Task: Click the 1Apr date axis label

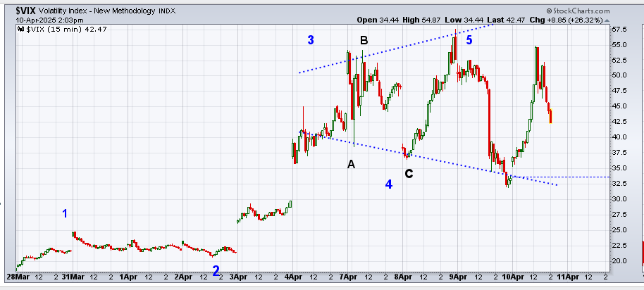Action: (128, 277)
